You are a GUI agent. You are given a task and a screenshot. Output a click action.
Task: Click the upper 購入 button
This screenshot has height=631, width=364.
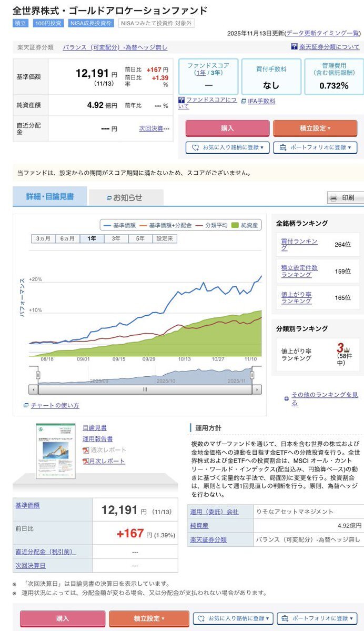pos(227,128)
